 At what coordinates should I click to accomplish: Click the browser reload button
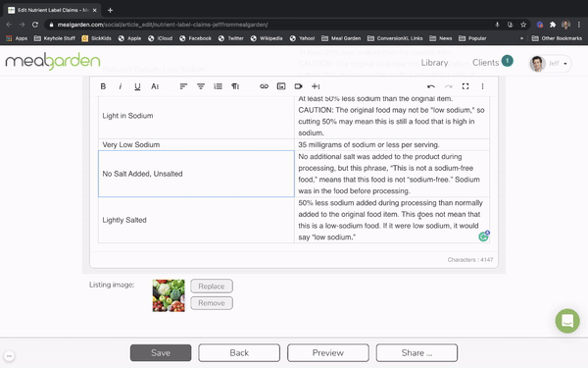point(35,25)
